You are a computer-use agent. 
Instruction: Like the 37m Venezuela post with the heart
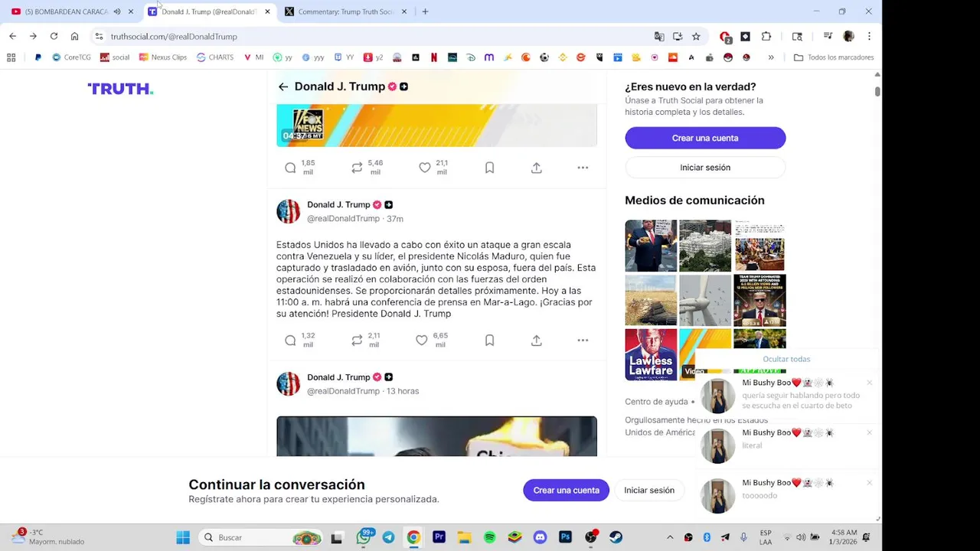(x=422, y=341)
